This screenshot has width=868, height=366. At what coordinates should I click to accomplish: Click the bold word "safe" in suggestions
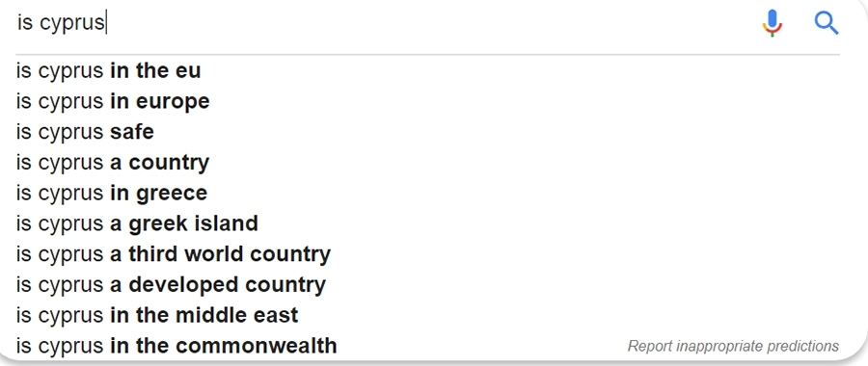coord(132,132)
